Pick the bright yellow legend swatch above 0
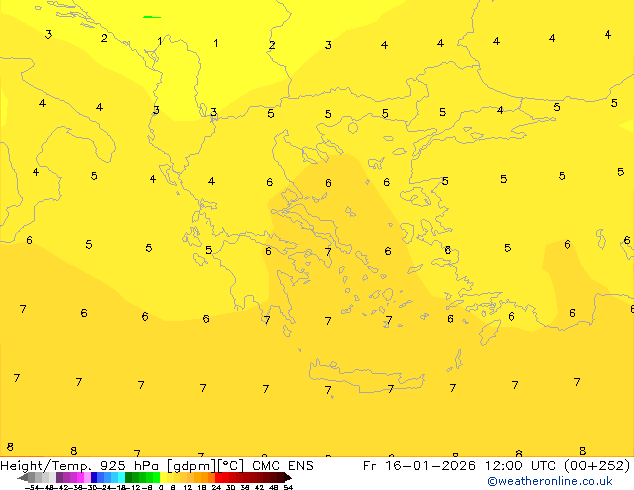Image resolution: width=634 pixels, height=490 pixels. click(163, 477)
